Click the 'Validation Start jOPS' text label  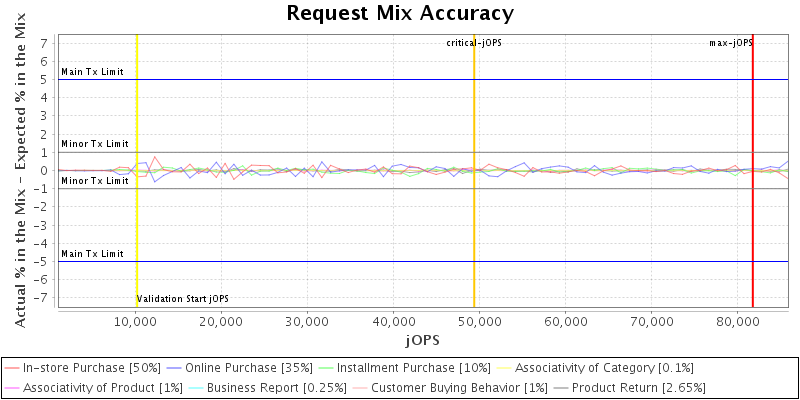pos(183,299)
